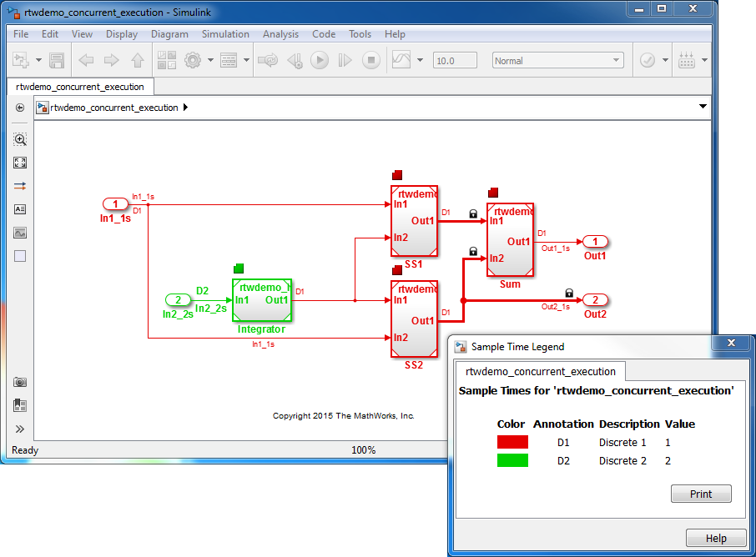Click the Run simulation play button
This screenshot has height=557, width=756.
pos(320,60)
